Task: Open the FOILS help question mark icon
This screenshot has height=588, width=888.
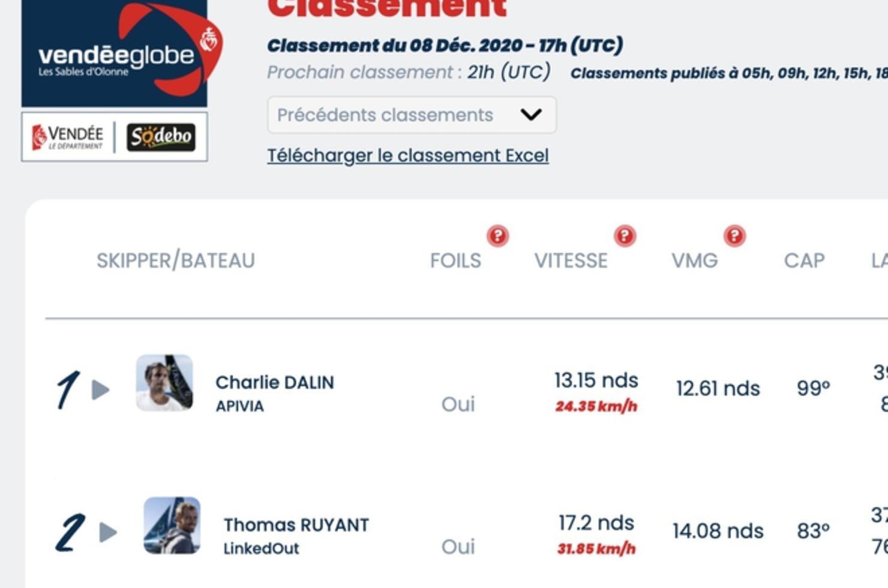Action: [497, 236]
